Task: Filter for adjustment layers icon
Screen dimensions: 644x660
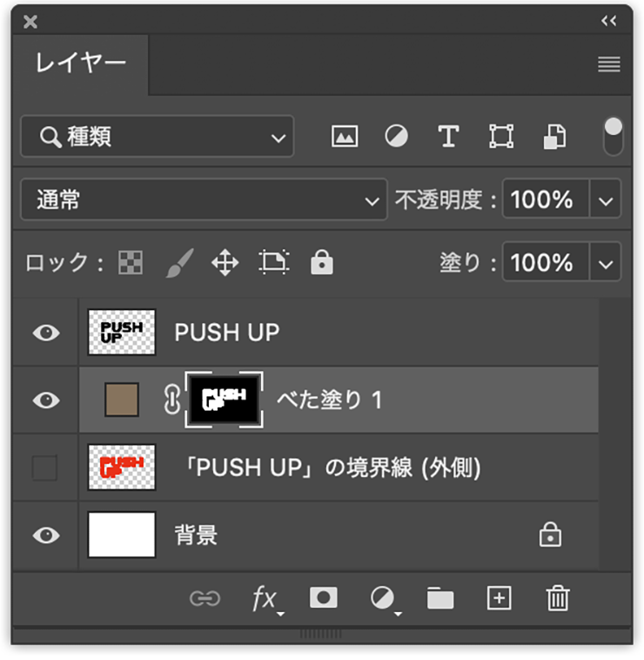Action: [x=396, y=137]
